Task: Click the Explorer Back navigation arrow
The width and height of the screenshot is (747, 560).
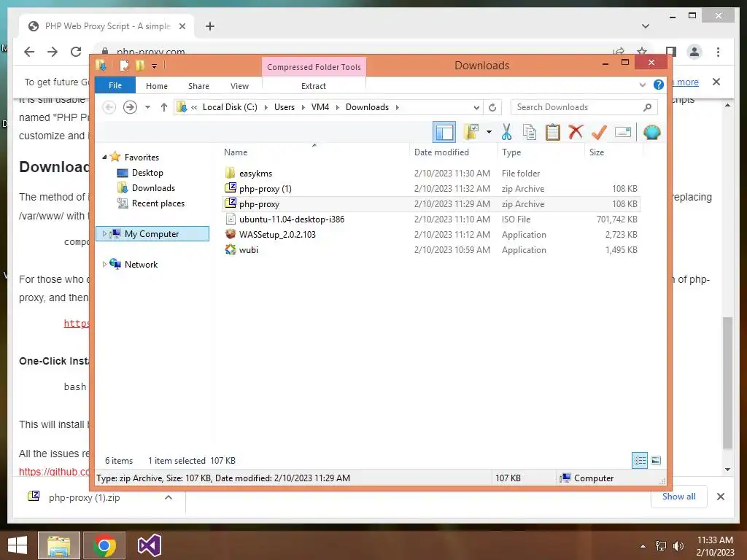Action: click(x=109, y=107)
